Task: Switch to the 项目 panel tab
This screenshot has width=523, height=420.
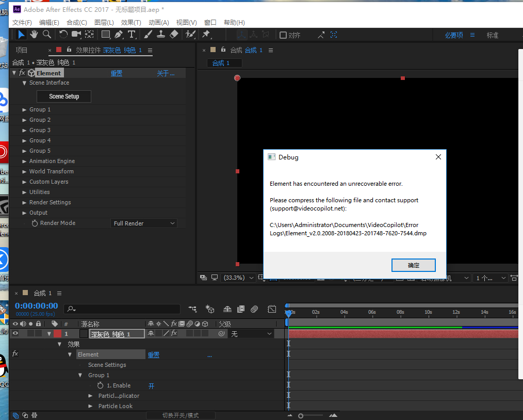Action: pyautogui.click(x=22, y=50)
